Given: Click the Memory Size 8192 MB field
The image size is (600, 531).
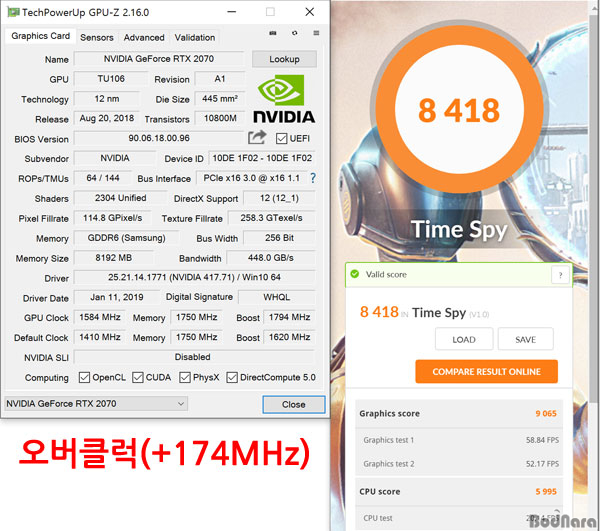Looking at the screenshot, I should [x=114, y=257].
